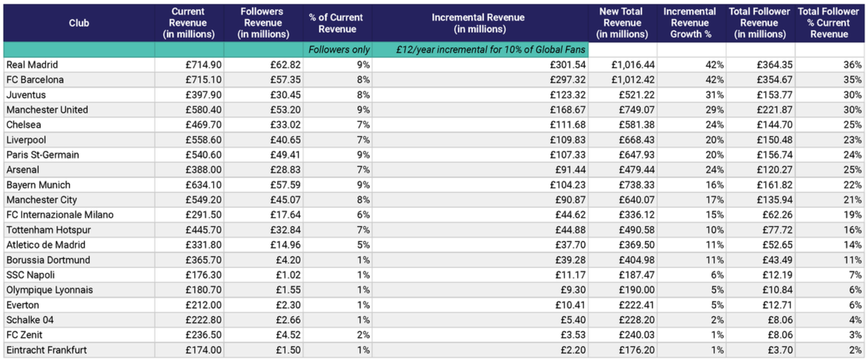The image size is (868, 362).
Task: Click the Total Follower Revenue header
Action: click(x=760, y=23)
